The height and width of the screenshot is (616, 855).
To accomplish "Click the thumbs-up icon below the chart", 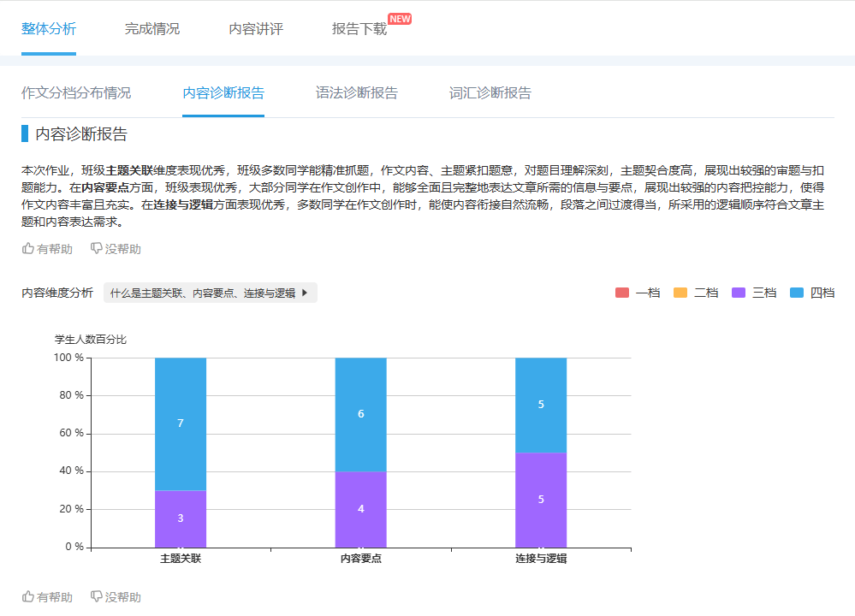I will click(28, 597).
